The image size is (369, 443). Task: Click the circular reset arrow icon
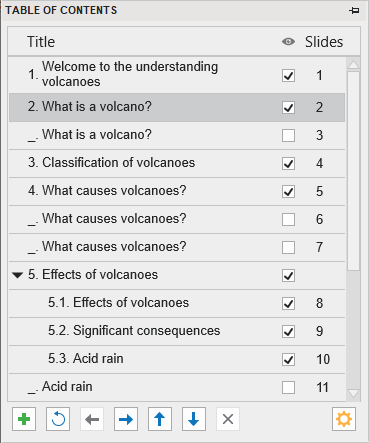58,419
